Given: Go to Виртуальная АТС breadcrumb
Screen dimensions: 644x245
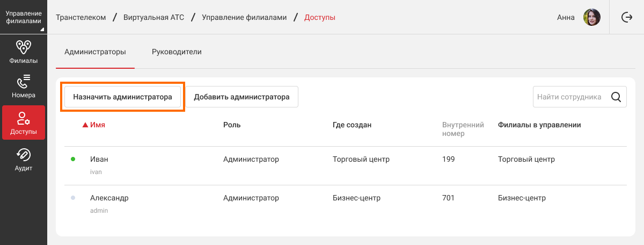Looking at the screenshot, I should [x=154, y=17].
